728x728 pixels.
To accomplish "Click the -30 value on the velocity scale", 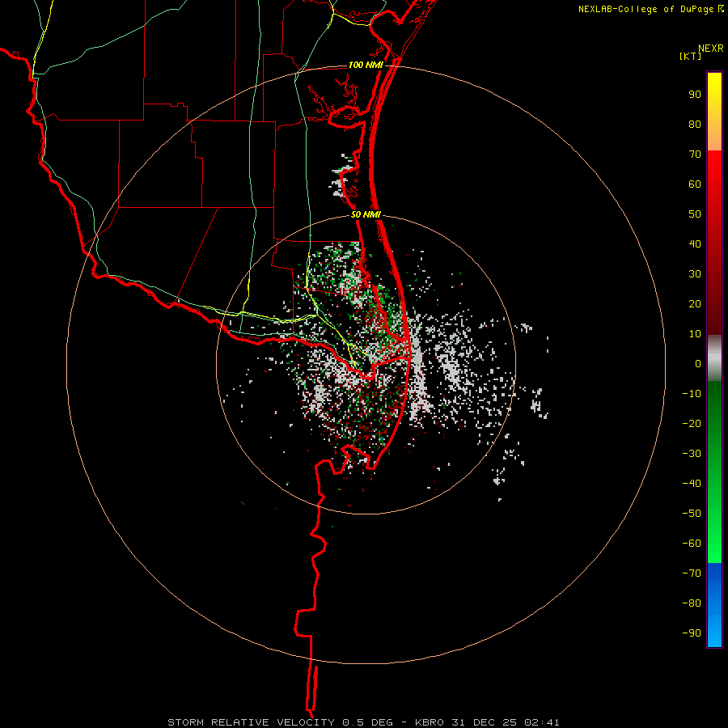I will pos(692,454).
